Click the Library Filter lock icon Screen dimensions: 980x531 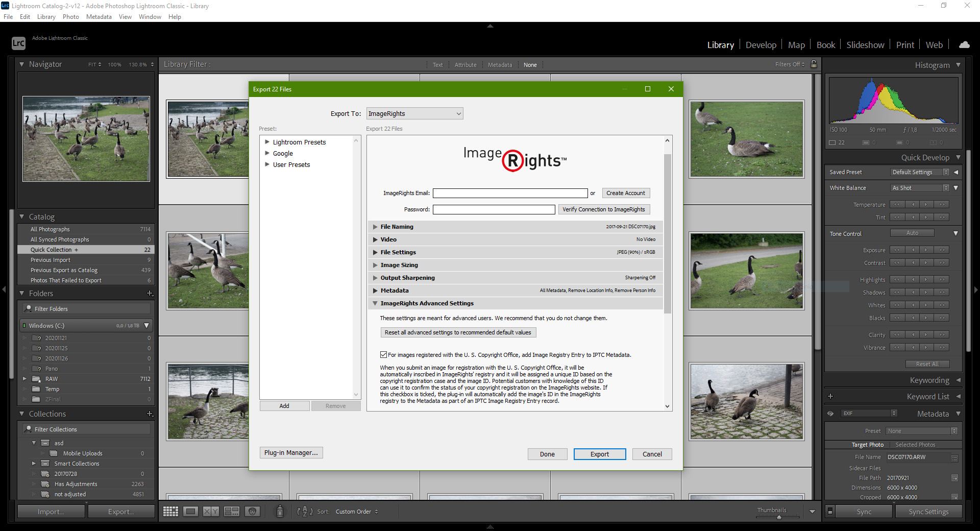click(814, 64)
